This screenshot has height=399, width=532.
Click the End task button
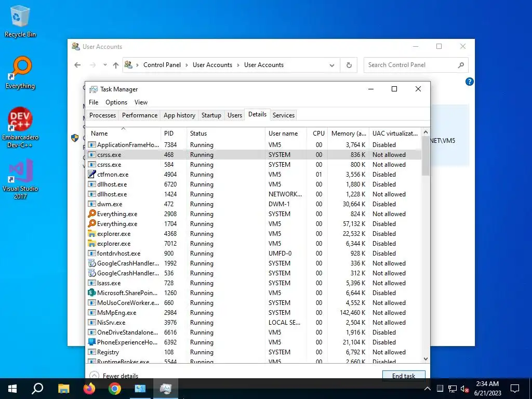(404, 375)
